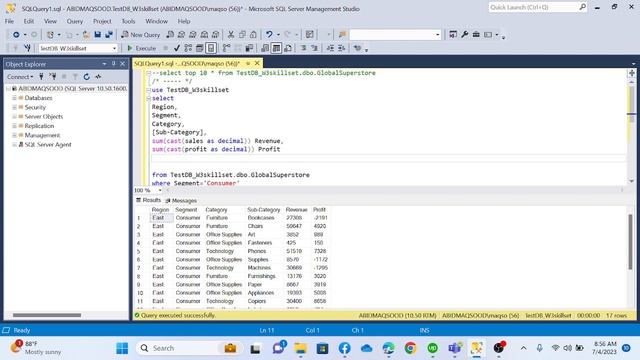Click the Query Options icon
The width and height of the screenshot is (640, 360).
click(x=200, y=48)
